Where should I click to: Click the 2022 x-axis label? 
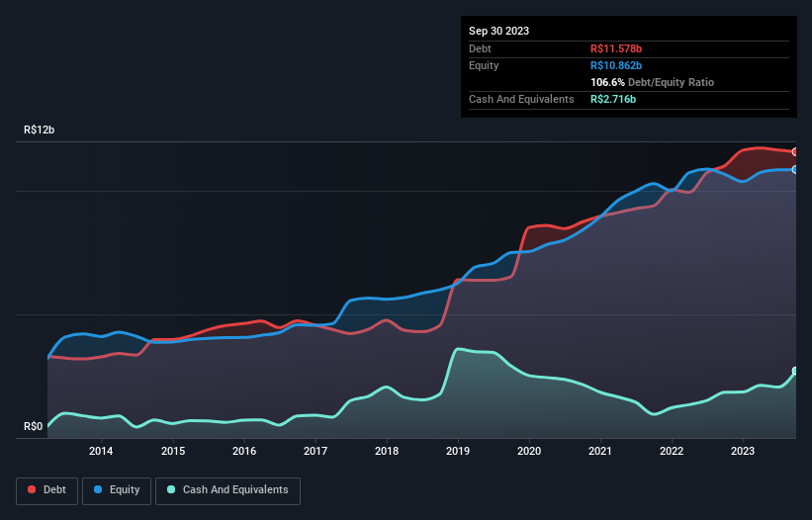pyautogui.click(x=672, y=451)
